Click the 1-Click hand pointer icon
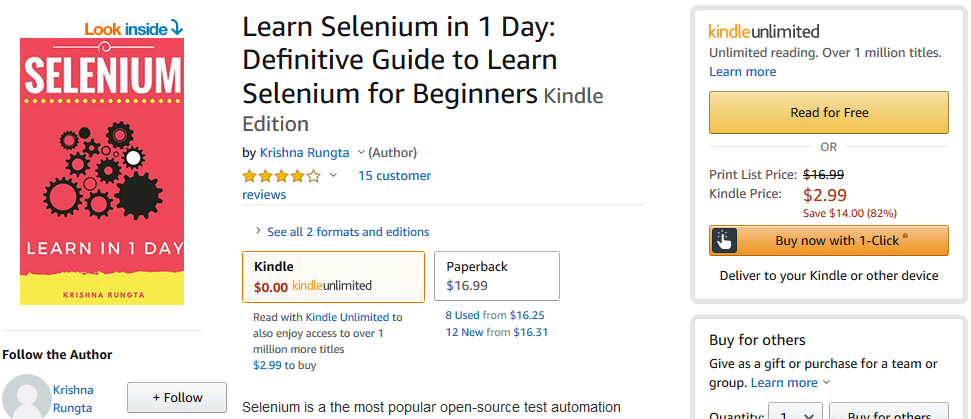 724,240
